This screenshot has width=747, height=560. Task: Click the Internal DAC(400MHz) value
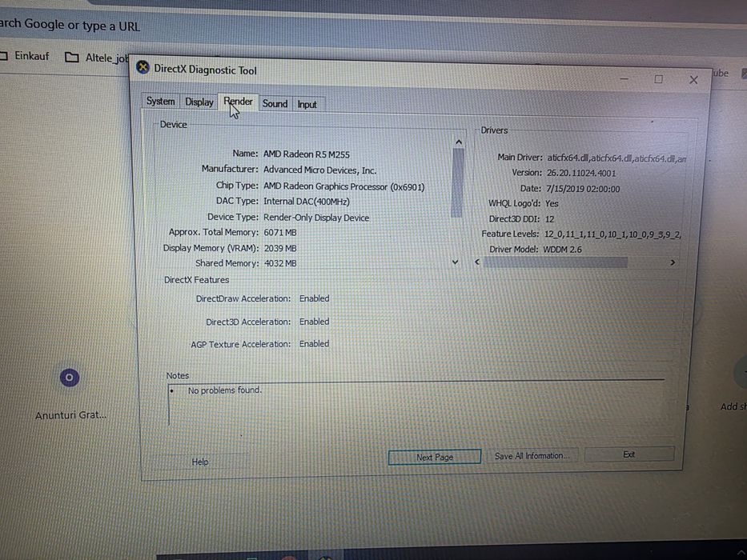click(307, 202)
